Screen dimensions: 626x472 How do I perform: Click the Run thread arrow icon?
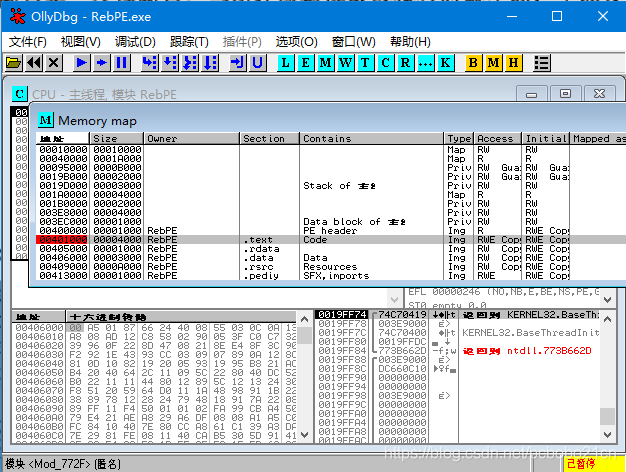pyautogui.click(x=102, y=63)
